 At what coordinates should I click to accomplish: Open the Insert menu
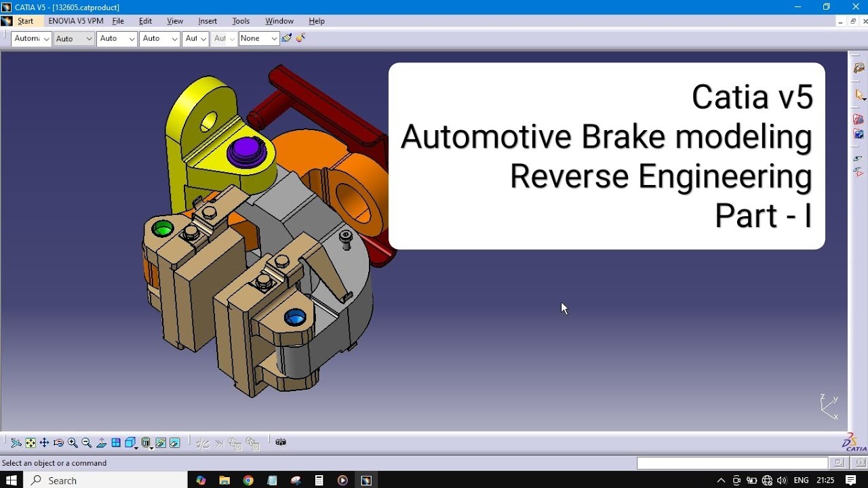click(x=208, y=21)
